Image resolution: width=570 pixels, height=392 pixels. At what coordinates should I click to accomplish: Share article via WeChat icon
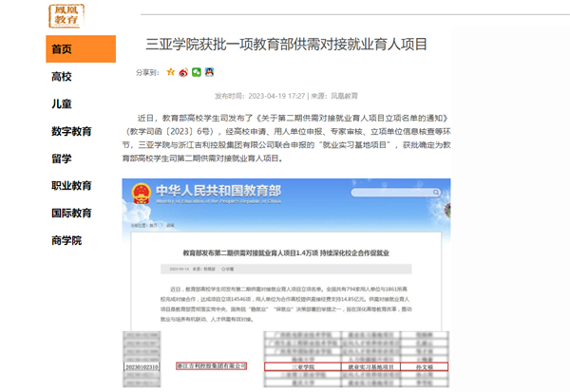click(x=197, y=72)
